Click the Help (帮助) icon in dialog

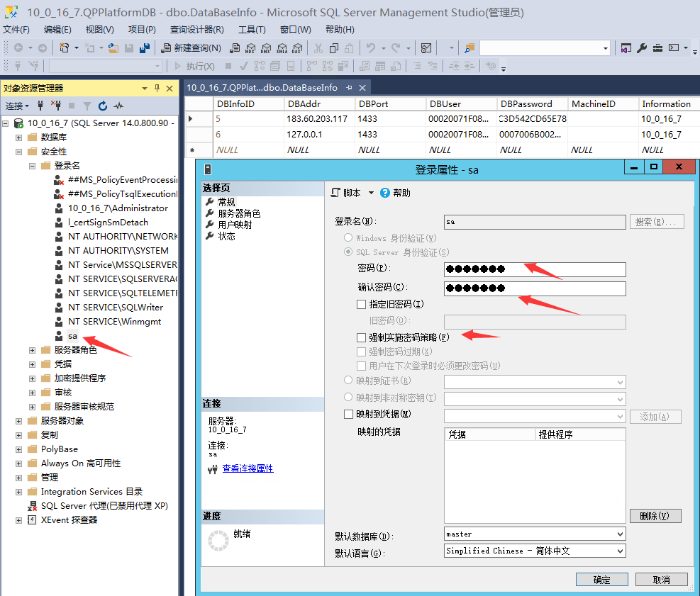(385, 193)
